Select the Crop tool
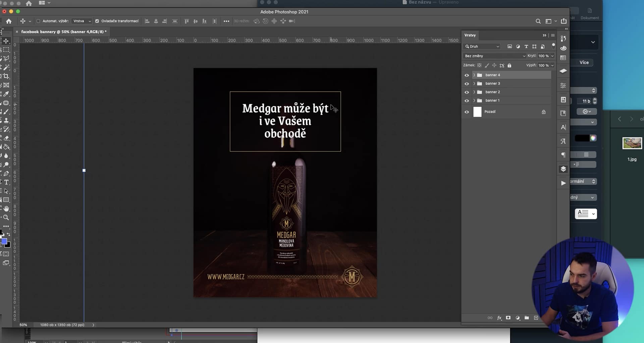644x343 pixels. click(x=6, y=76)
